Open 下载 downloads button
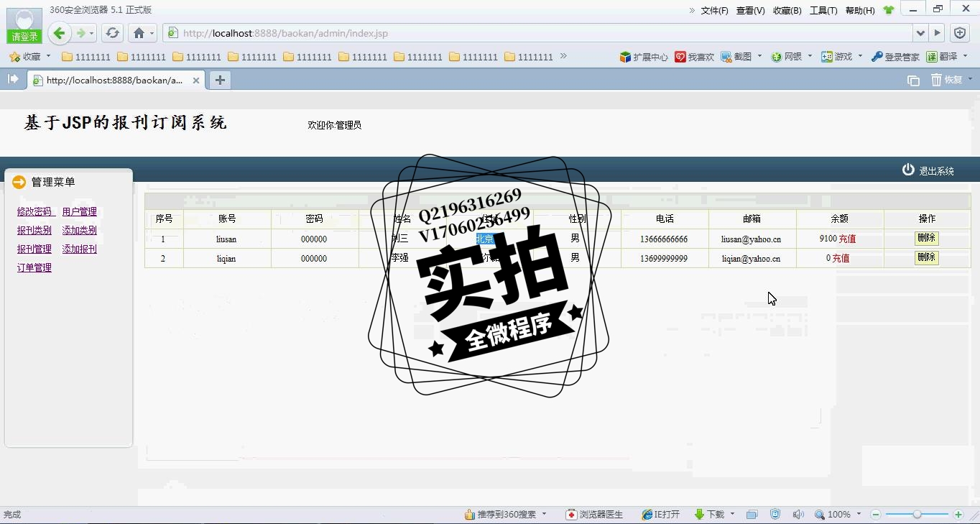Screen dimensions: 980x524 [709, 515]
